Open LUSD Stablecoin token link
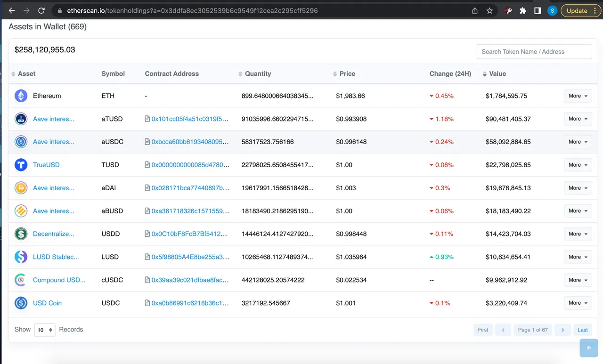603x364 pixels. point(56,257)
